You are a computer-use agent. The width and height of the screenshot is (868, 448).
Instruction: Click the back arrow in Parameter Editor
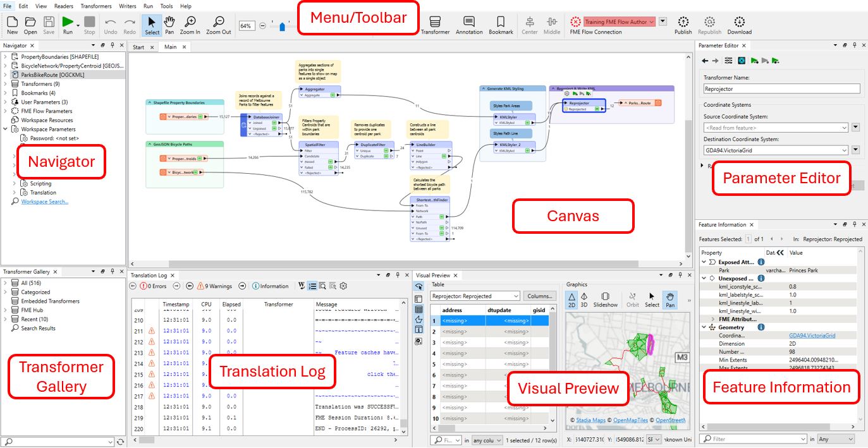pos(706,61)
